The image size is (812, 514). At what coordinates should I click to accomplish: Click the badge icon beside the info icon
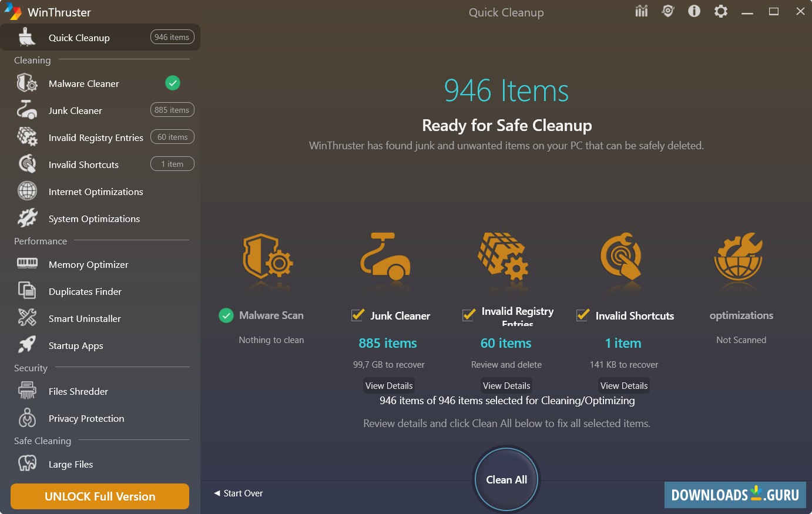point(668,11)
